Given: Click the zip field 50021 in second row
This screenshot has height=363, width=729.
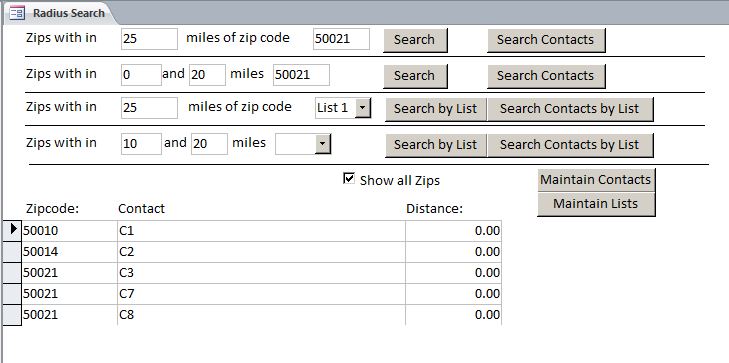Looking at the screenshot, I should tap(301, 75).
